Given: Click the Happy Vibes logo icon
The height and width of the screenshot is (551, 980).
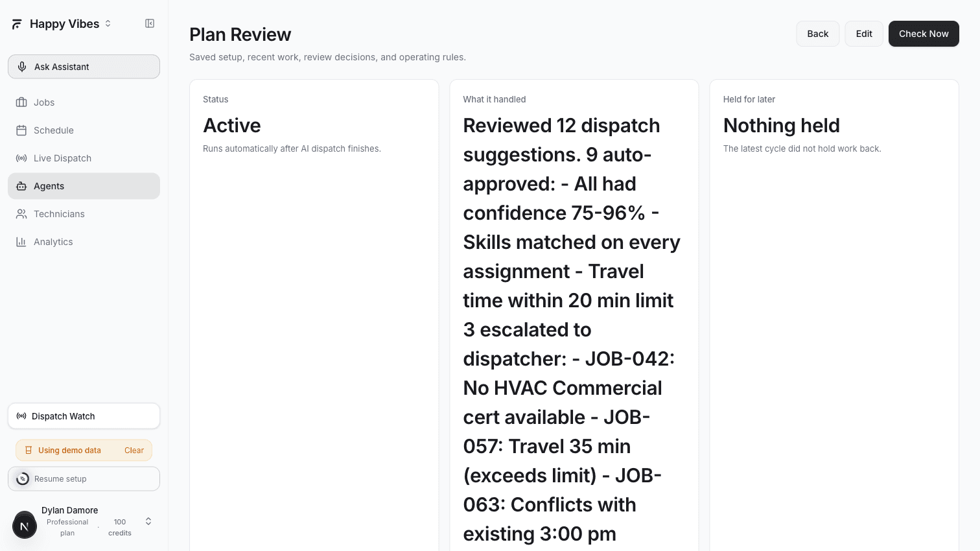Looking at the screenshot, I should [16, 23].
